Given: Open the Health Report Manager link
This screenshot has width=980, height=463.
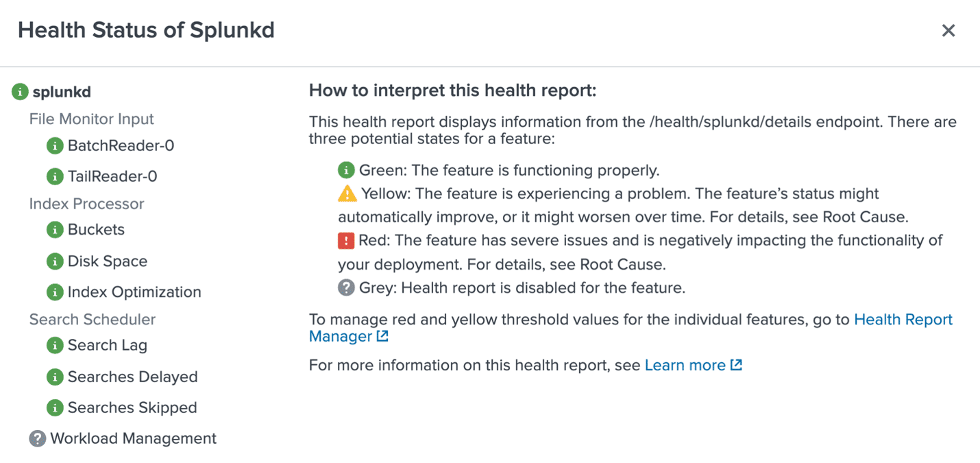Looking at the screenshot, I should [903, 320].
